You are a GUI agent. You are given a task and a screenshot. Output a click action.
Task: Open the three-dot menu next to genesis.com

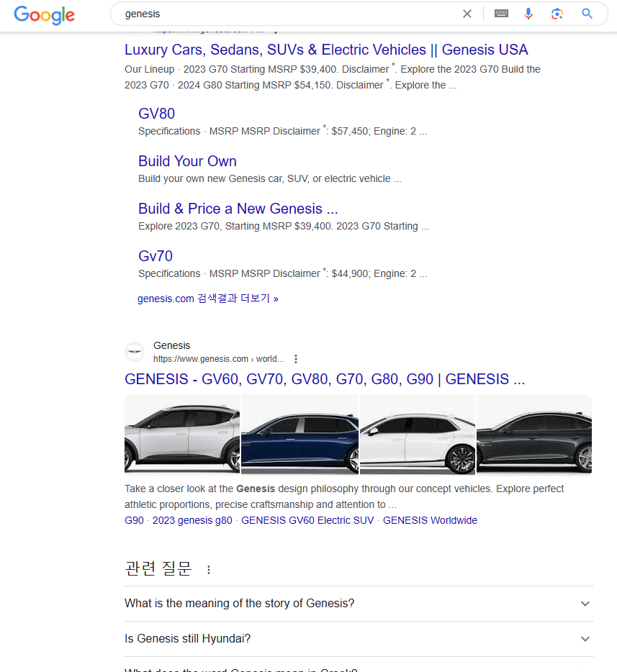[296, 359]
